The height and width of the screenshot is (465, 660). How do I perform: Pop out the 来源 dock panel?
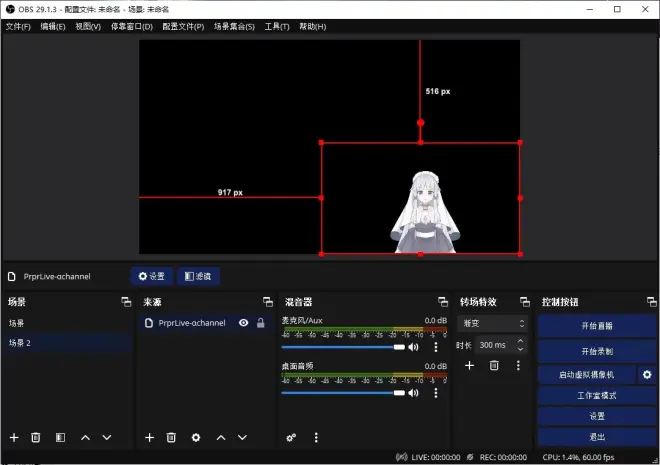click(268, 302)
